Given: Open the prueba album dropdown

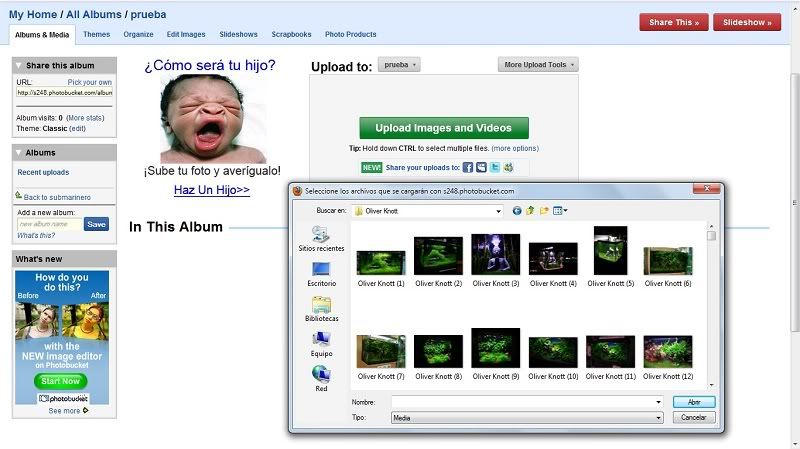Looking at the screenshot, I should pos(399,65).
